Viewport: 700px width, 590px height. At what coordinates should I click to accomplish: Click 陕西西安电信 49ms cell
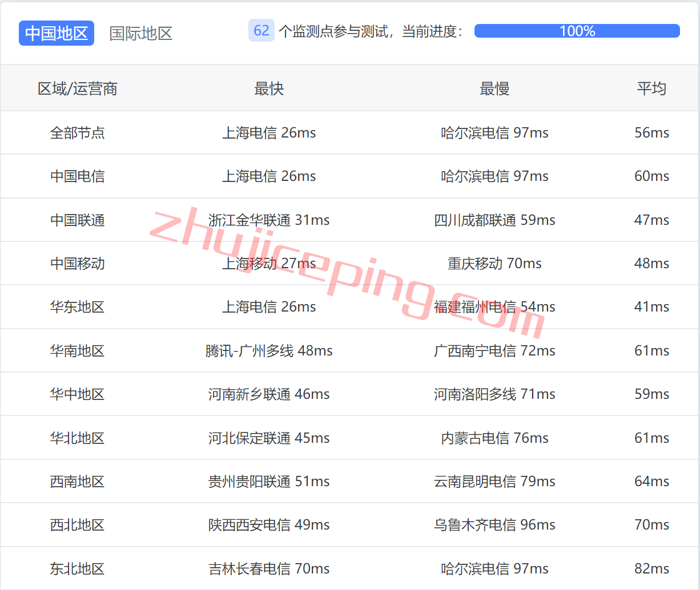point(269,524)
